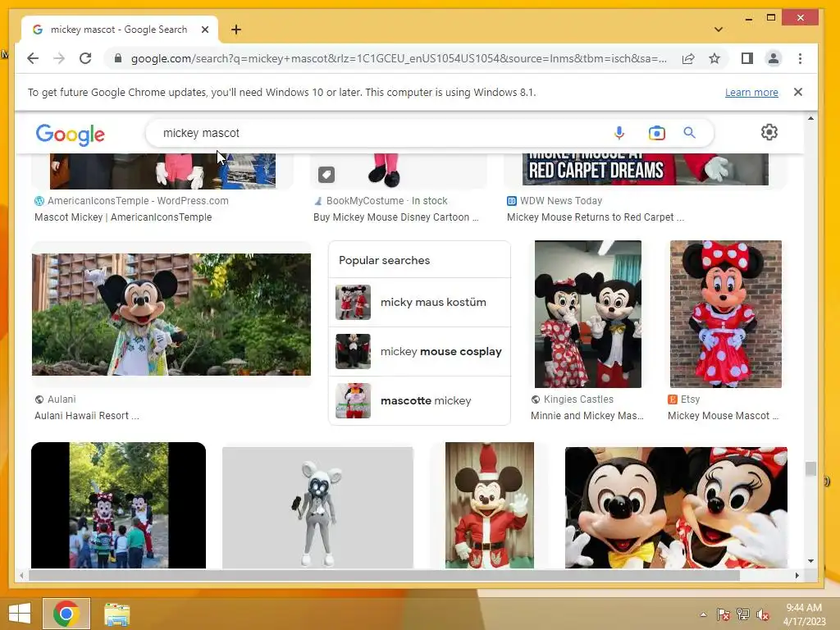Click the Action Center flag icon in the tray

pos(724,614)
